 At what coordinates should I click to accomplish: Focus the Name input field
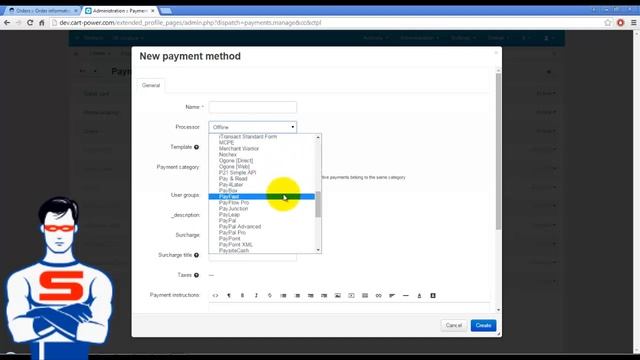pyautogui.click(x=253, y=107)
